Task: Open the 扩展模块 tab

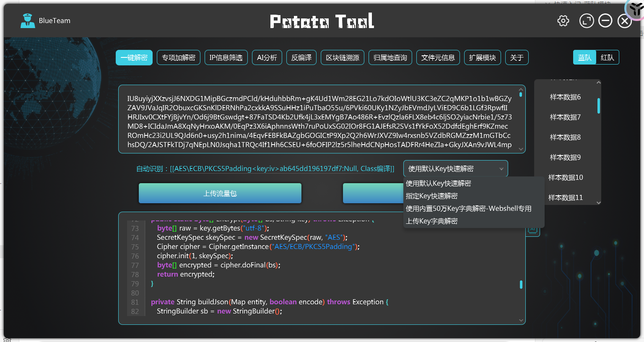Action: click(x=483, y=57)
